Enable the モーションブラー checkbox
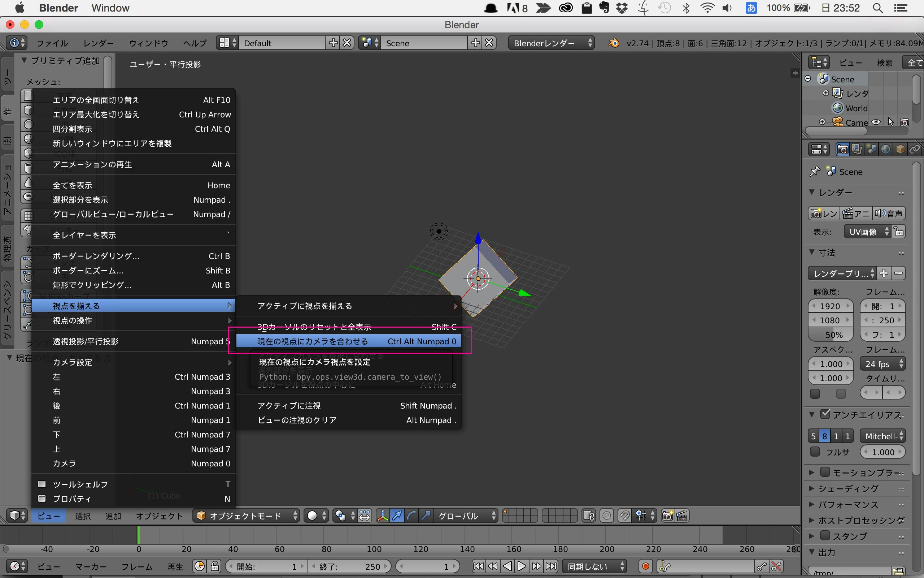Screen dimensions: 924x578 pyautogui.click(x=825, y=472)
